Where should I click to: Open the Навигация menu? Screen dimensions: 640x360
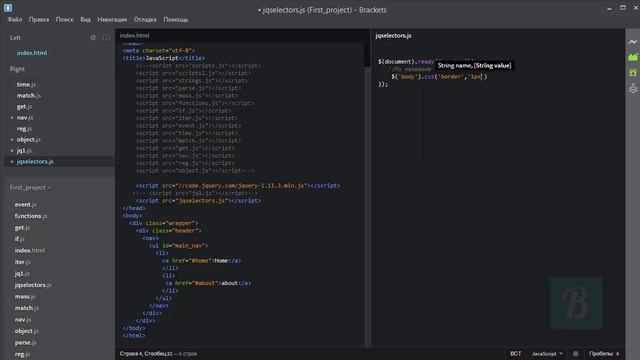pyautogui.click(x=112, y=20)
